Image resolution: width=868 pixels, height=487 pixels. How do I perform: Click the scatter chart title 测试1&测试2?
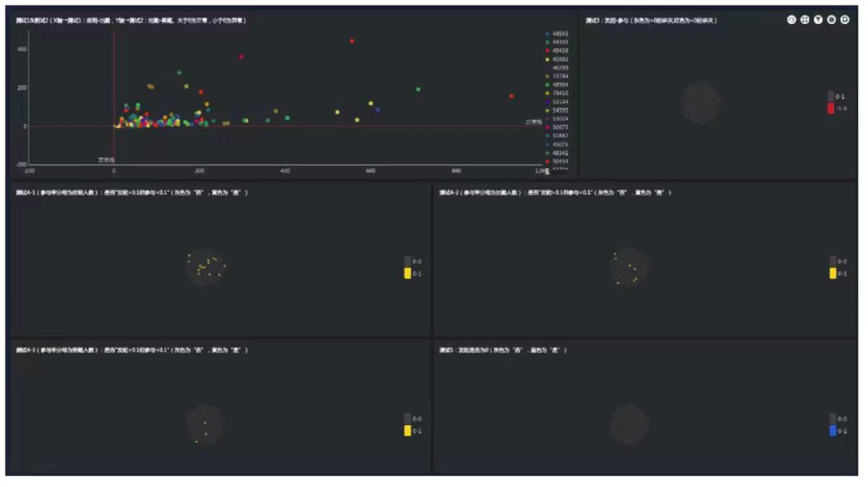(x=131, y=20)
